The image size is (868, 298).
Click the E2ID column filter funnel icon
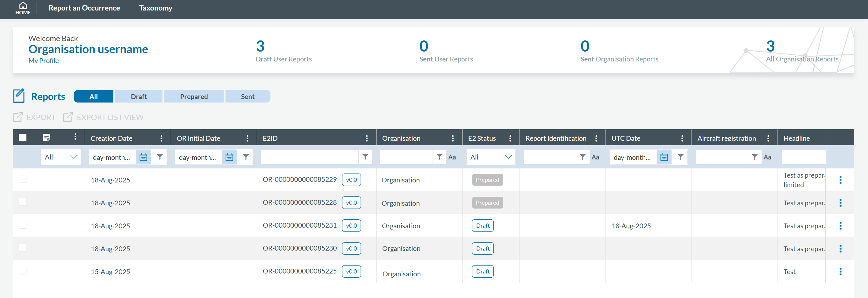tap(365, 157)
